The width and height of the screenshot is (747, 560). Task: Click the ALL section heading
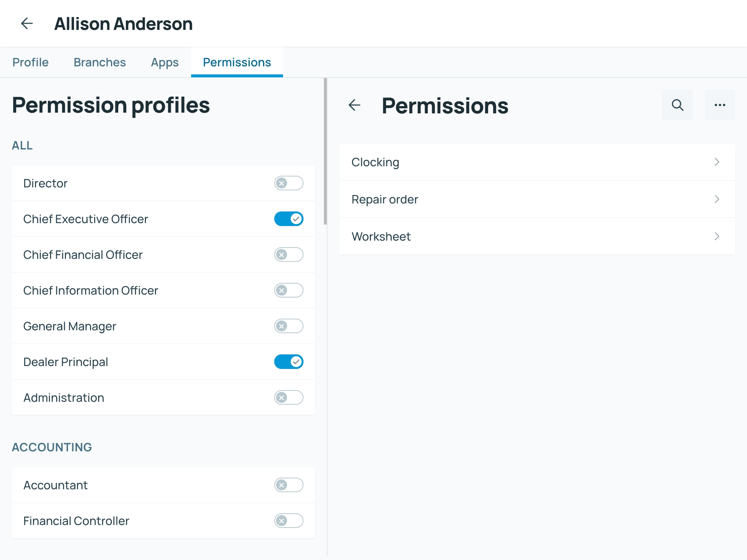click(x=22, y=145)
